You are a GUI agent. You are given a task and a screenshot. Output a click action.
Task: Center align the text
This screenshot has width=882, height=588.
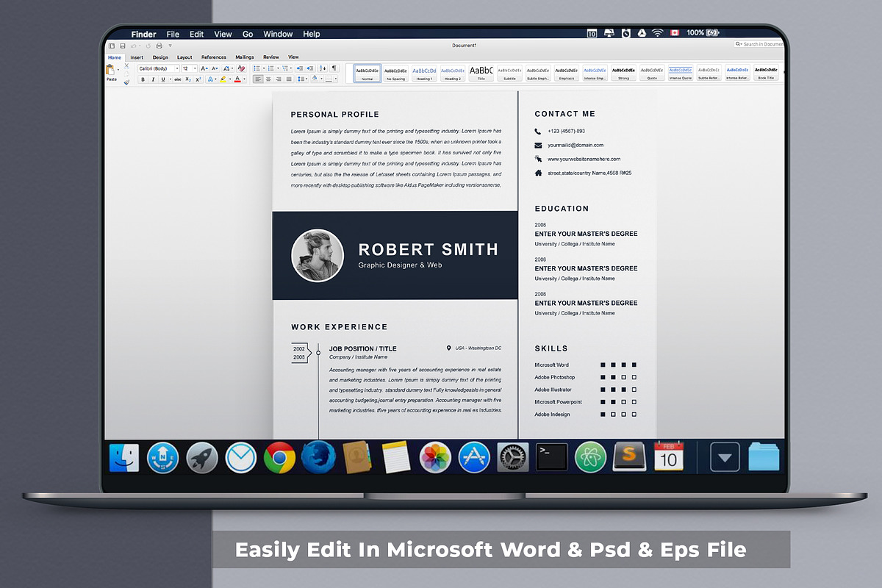tap(268, 79)
